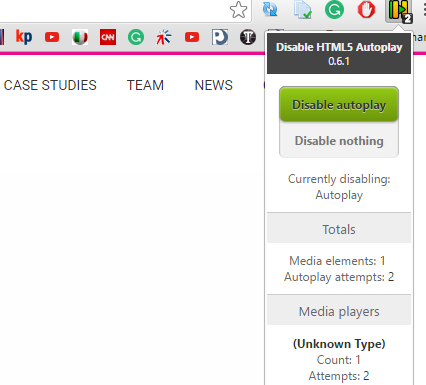Open the blue P bookmark icon
The height and width of the screenshot is (385, 426).
[220, 37]
